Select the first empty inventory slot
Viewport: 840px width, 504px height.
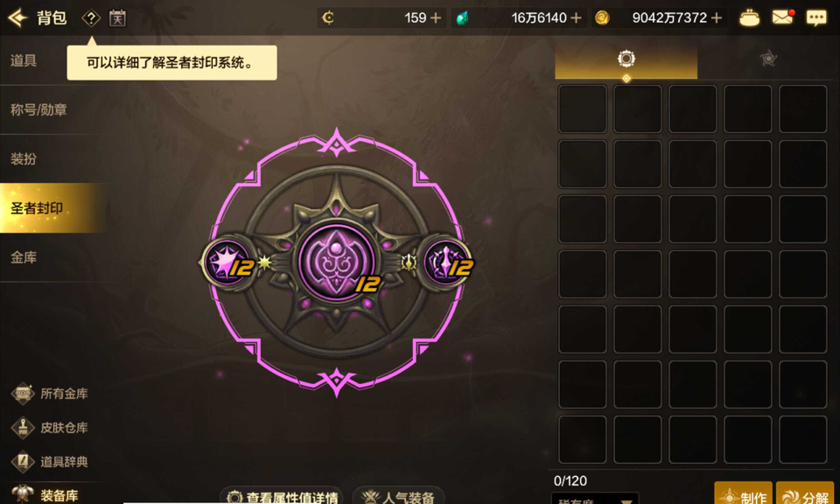[x=583, y=108]
